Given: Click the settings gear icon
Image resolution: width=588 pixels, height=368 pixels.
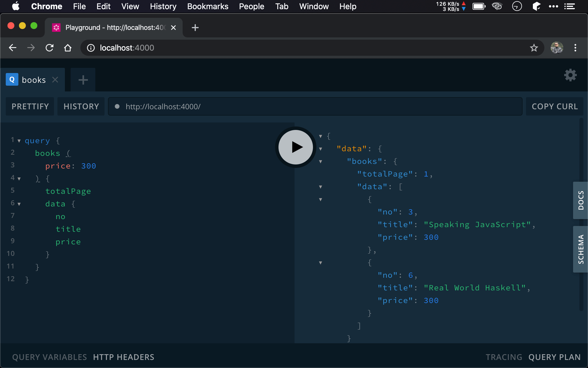Looking at the screenshot, I should click(x=571, y=75).
